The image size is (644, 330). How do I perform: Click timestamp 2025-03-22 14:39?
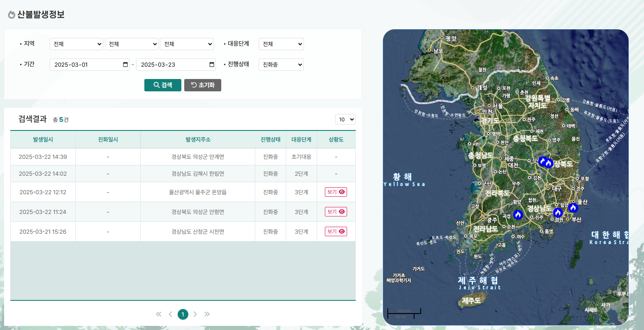tap(43, 157)
